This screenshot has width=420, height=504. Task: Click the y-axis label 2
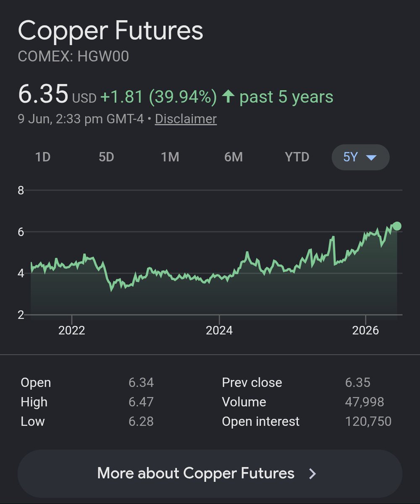(x=21, y=315)
